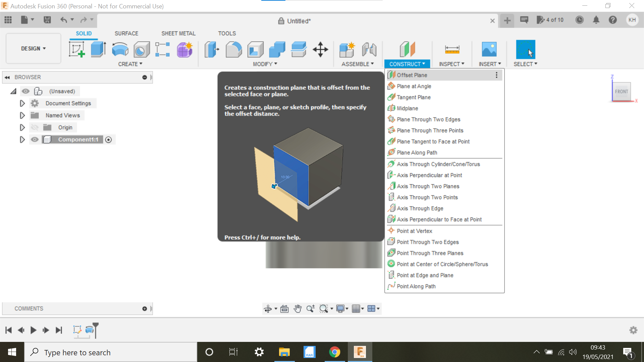Select Offset Plane from the Construct menu

[411, 75]
